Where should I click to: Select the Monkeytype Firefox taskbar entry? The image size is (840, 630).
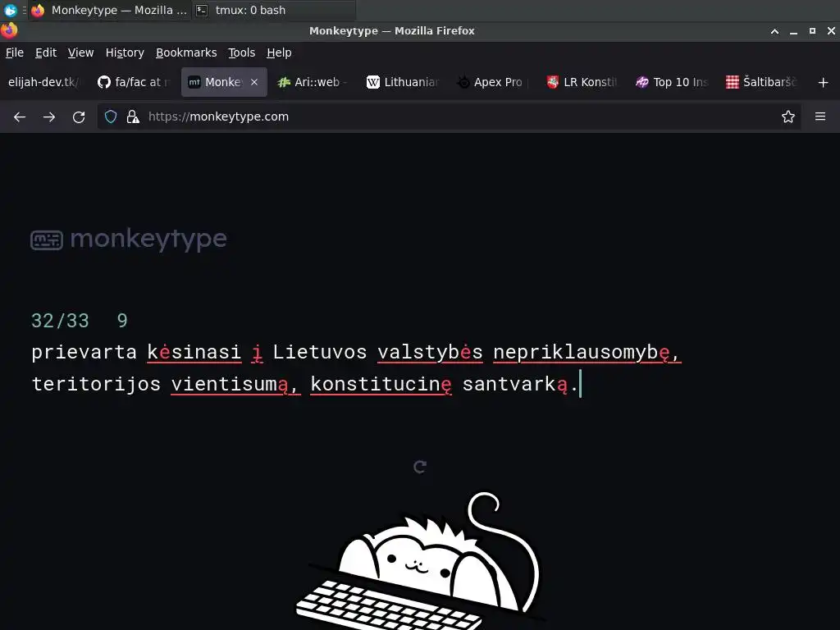tap(111, 10)
